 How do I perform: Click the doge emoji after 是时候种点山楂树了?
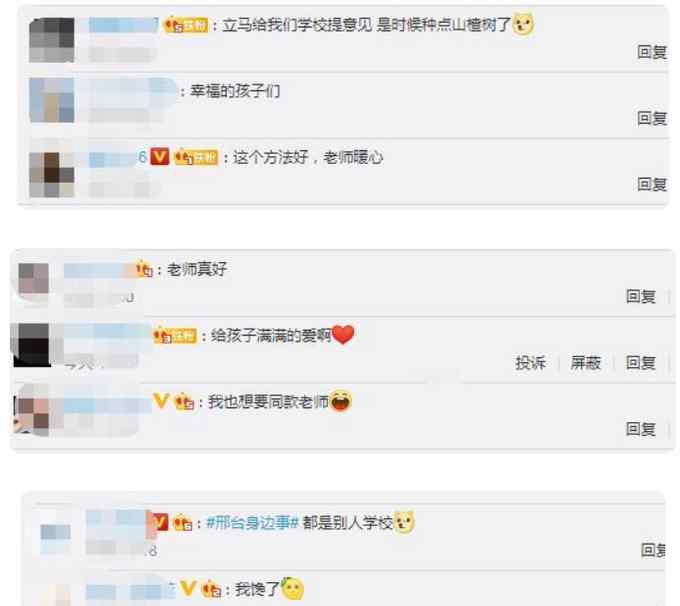point(523,24)
